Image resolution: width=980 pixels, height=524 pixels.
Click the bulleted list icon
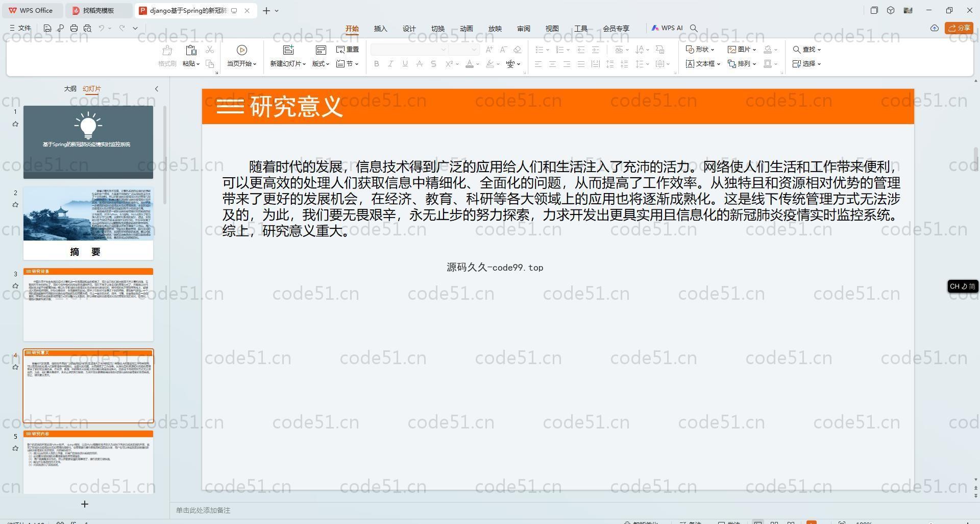(539, 50)
